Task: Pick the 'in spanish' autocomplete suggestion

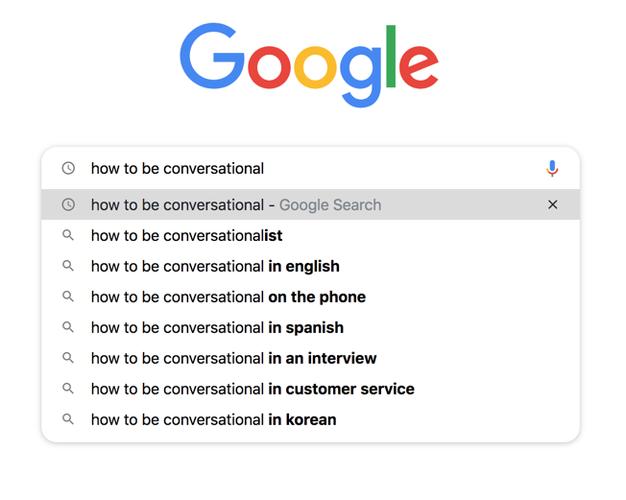Action: point(311,327)
